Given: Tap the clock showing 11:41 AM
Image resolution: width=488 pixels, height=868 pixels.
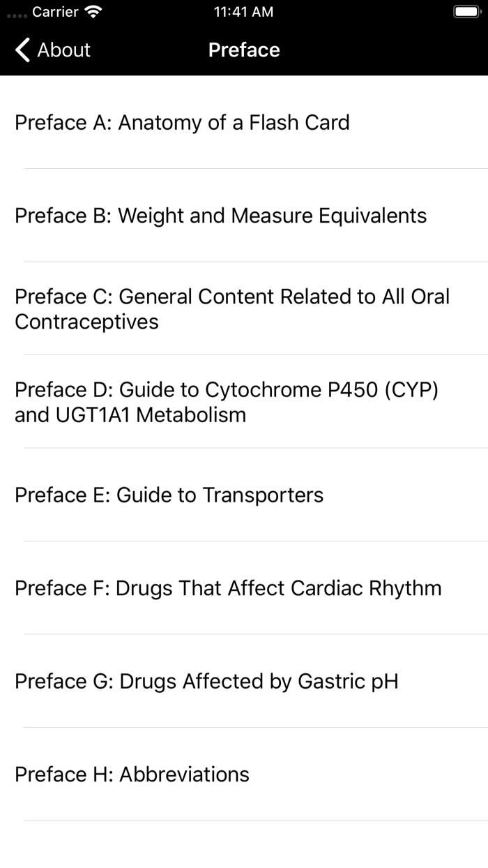Looking at the screenshot, I should coord(243,12).
